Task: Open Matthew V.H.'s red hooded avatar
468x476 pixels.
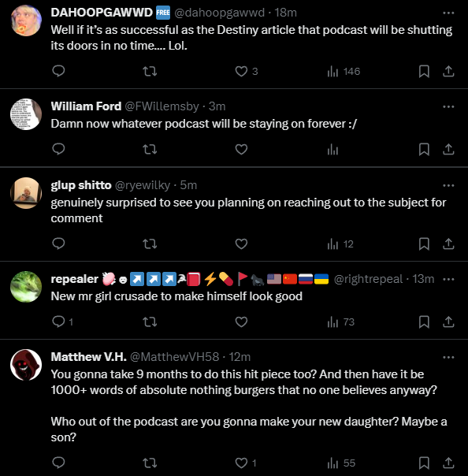Action: (x=26, y=365)
